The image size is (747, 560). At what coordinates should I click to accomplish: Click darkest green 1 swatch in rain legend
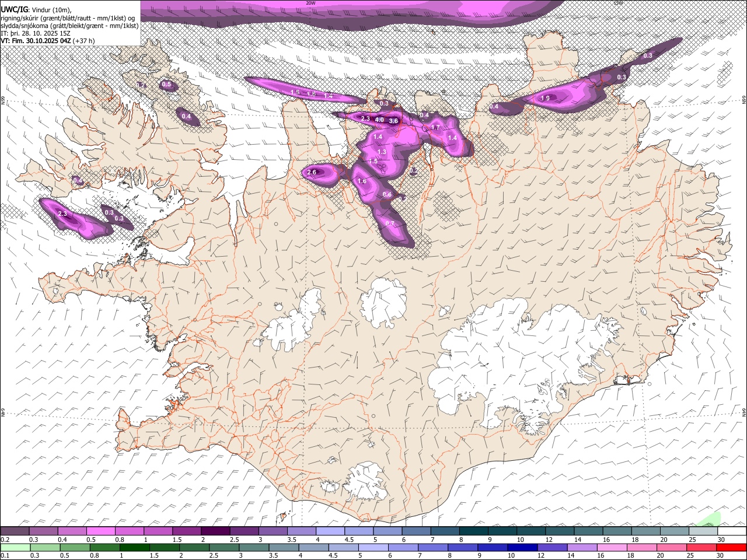coord(134,547)
